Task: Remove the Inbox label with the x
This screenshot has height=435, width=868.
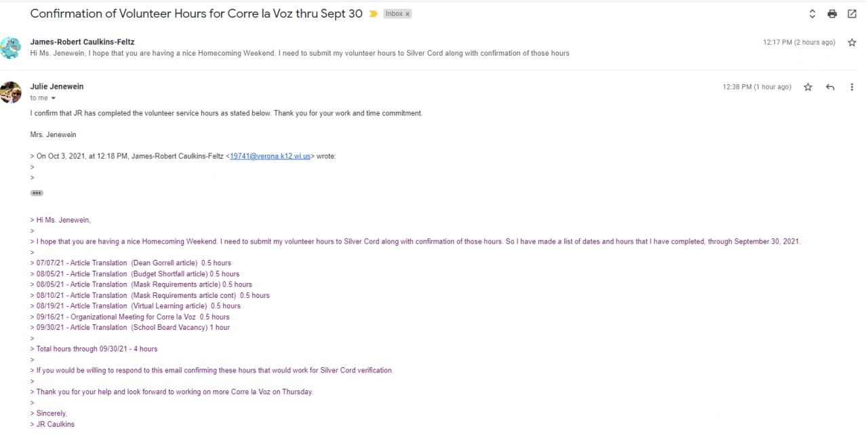Action: tap(408, 14)
